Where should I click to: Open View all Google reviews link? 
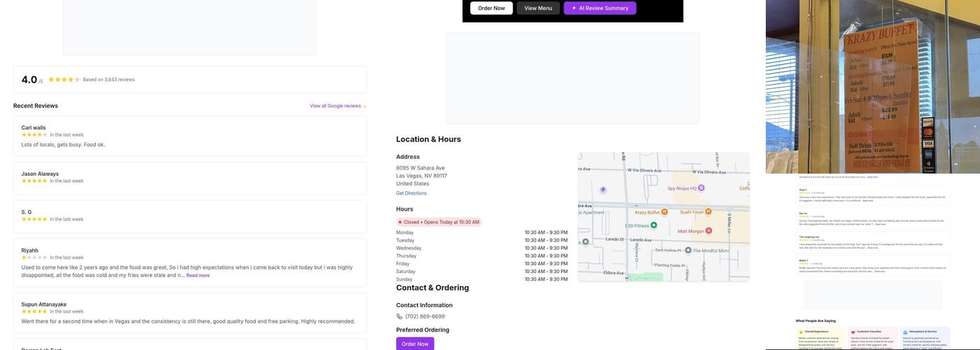[337, 106]
